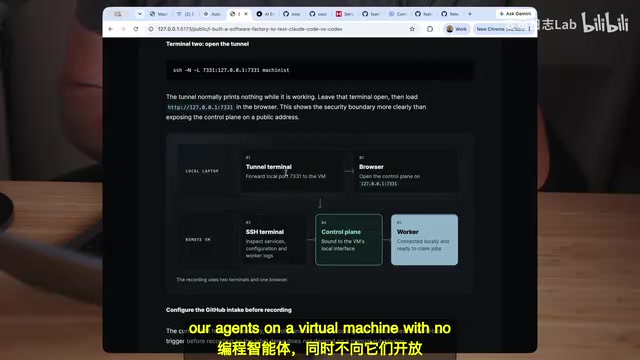The height and width of the screenshot is (360, 640).
Task: Click the Ask Gemini button
Action: point(515,14)
